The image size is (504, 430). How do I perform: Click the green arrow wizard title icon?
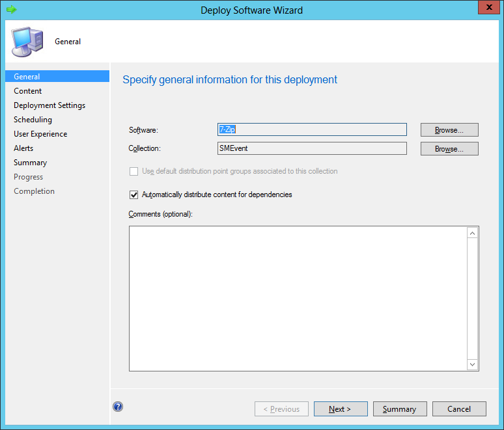11,10
